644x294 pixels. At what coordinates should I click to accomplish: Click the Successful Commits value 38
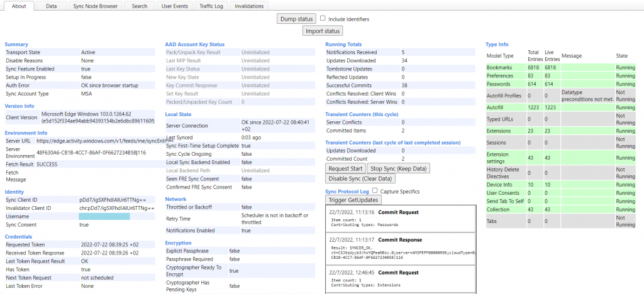[x=404, y=85]
